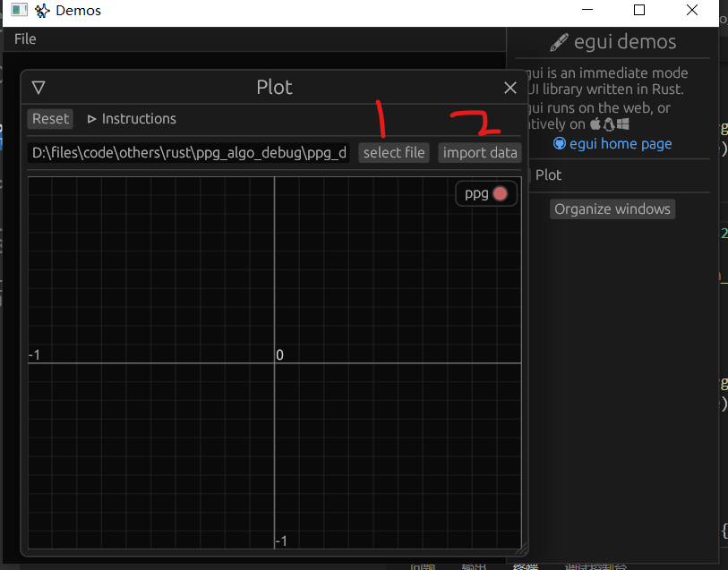This screenshot has width=728, height=570.
Task: Minimize the Demos window
Action: [x=587, y=10]
